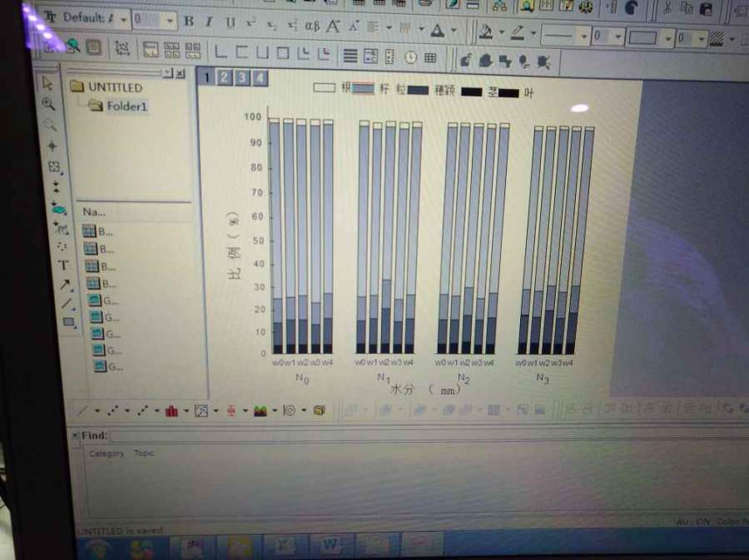The height and width of the screenshot is (560, 749).
Task: Click the 水分 (mm) axis title
Action: click(425, 389)
